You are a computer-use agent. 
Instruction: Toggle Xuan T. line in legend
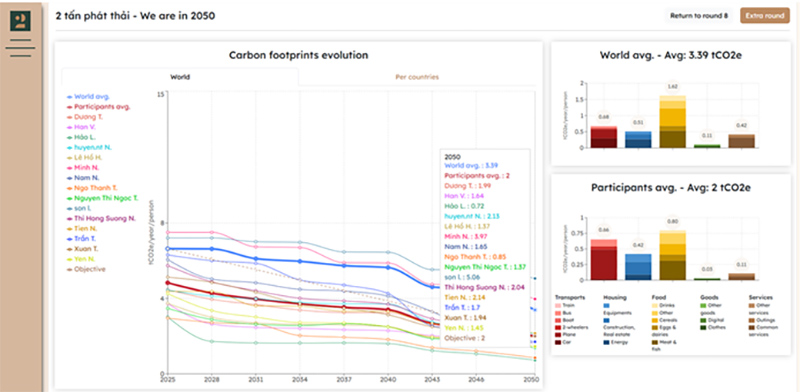pos(83,249)
